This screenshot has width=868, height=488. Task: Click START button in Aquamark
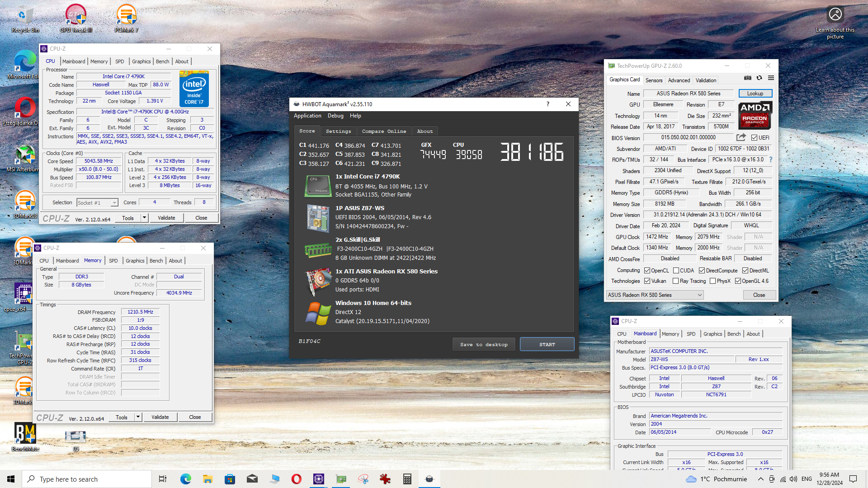pyautogui.click(x=547, y=344)
